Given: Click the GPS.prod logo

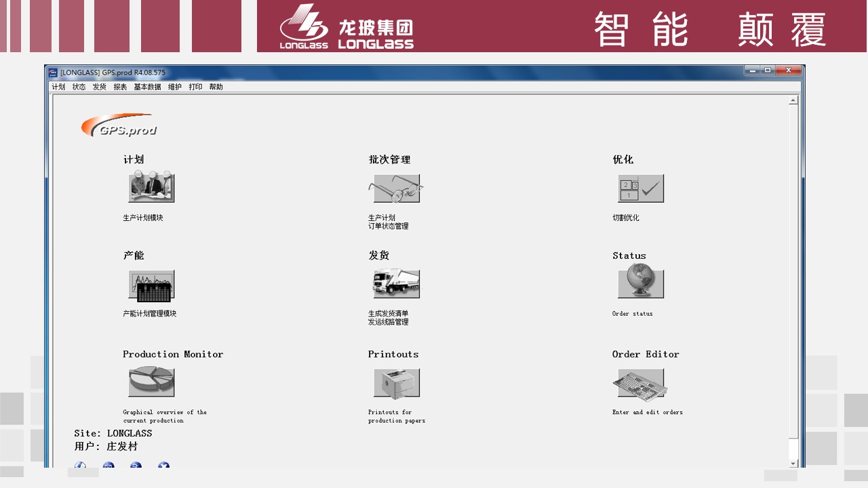Looking at the screenshot, I should [x=119, y=126].
